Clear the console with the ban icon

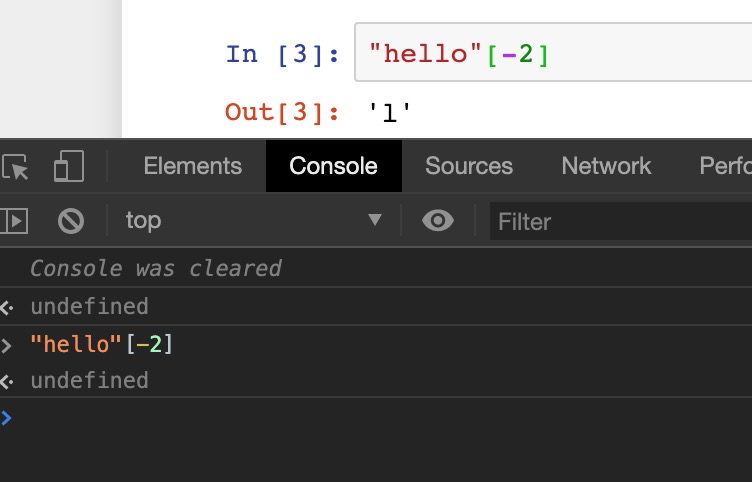point(71,220)
